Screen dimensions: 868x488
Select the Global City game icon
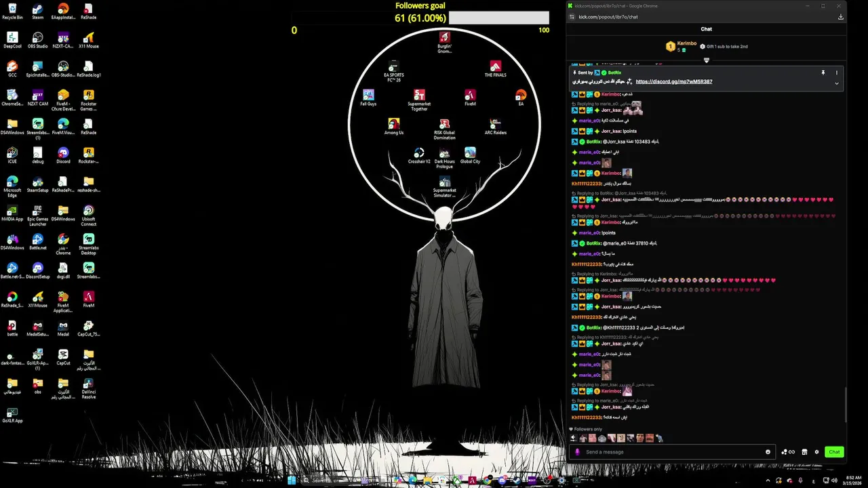[x=470, y=155]
